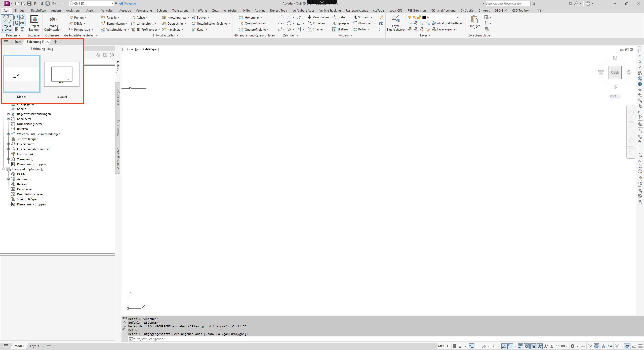Toggle selection cycling in status bar
This screenshot has width=644, height=350.
pyautogui.click(x=533, y=346)
